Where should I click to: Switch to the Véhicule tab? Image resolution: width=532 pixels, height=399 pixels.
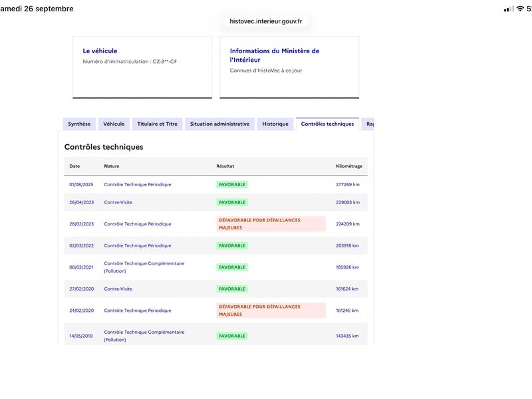114,124
